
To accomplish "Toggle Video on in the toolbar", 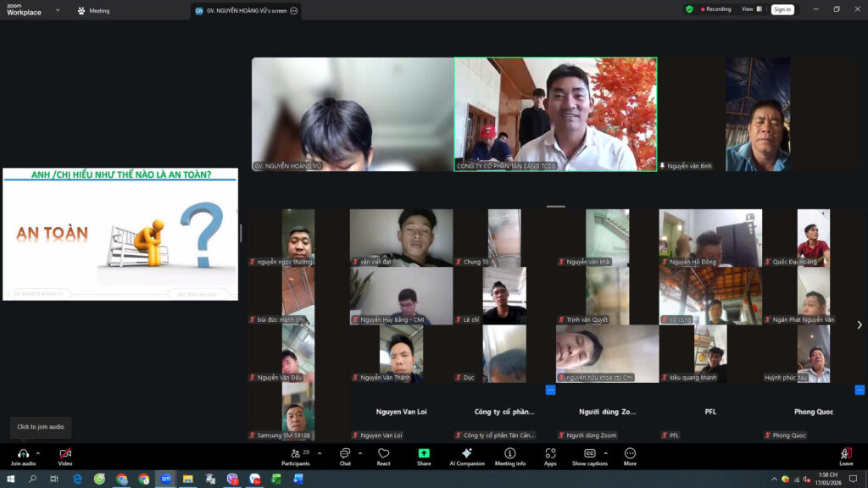I will click(x=65, y=453).
